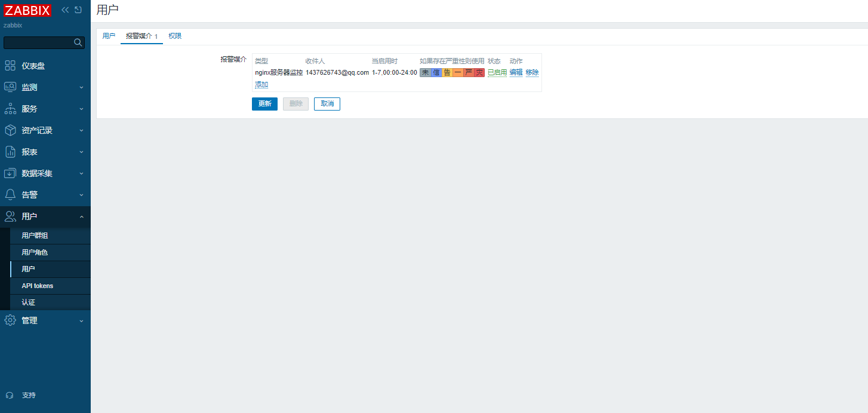The height and width of the screenshot is (413, 868).
Task: Open 用户角色 submenu item
Action: point(50,252)
